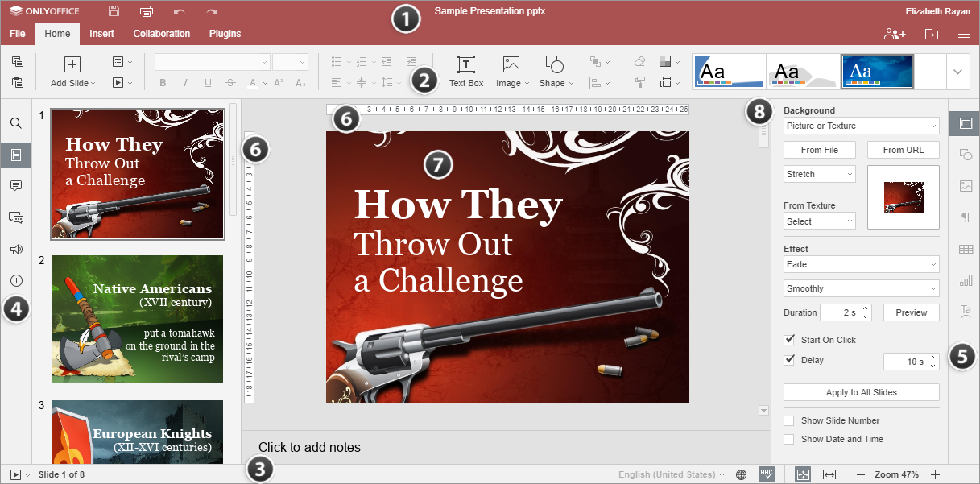This screenshot has height=484, width=980.
Task: Click the Feedback & Support speaker icon
Action: point(16,249)
